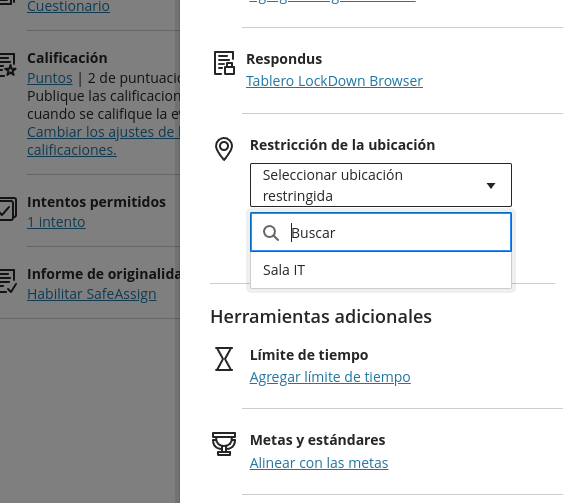The height and width of the screenshot is (503, 582).
Task: Click the dropdown arrow for restricted location
Action: coord(491,185)
